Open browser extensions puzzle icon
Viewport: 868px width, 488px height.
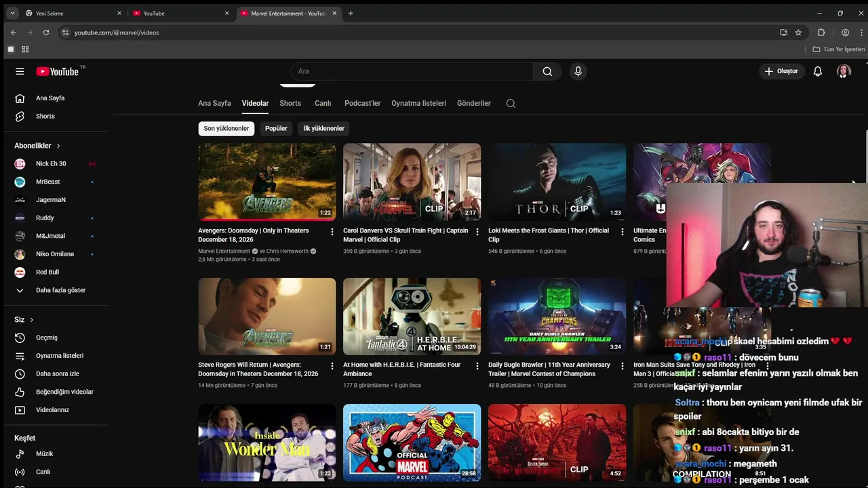coord(821,32)
